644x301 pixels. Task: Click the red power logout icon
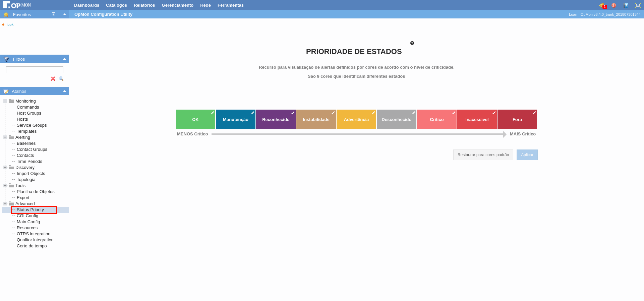click(x=614, y=5)
